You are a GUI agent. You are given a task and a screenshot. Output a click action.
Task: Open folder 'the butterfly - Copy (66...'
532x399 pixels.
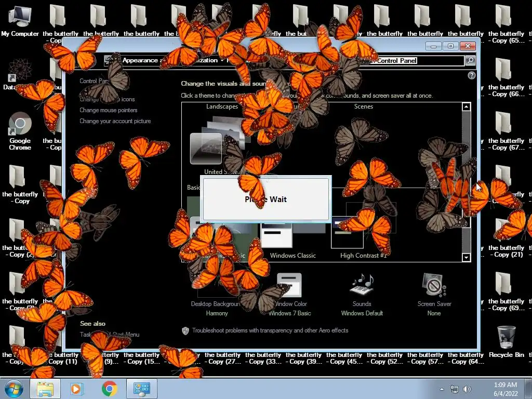click(x=506, y=77)
